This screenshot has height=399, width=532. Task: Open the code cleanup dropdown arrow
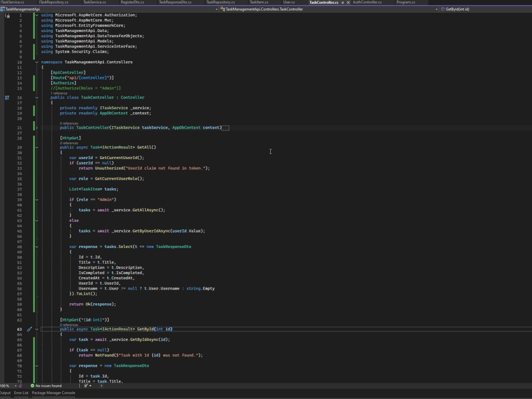(90, 386)
